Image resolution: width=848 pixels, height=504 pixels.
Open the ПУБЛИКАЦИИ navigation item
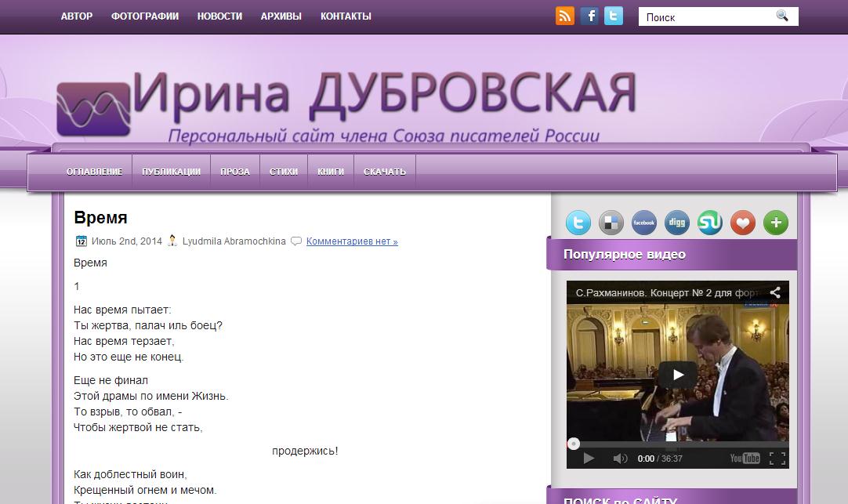coord(172,169)
